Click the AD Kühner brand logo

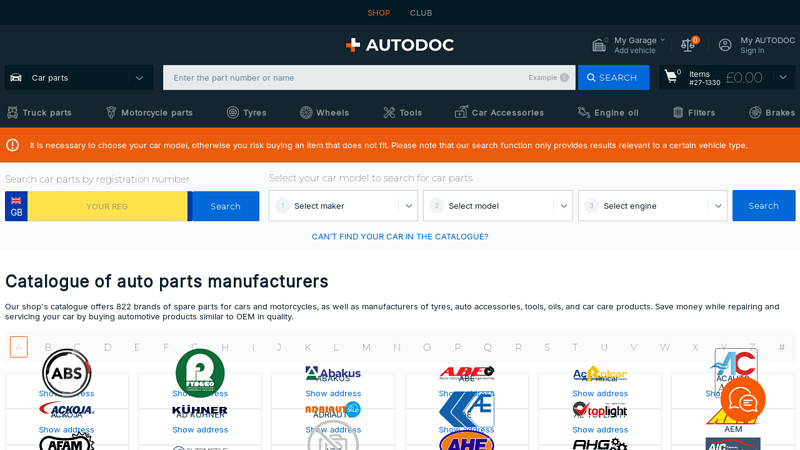click(x=200, y=411)
